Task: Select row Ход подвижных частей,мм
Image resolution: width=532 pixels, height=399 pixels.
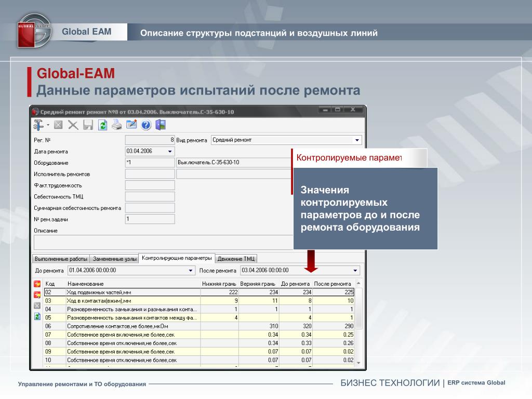Action: (x=199, y=292)
